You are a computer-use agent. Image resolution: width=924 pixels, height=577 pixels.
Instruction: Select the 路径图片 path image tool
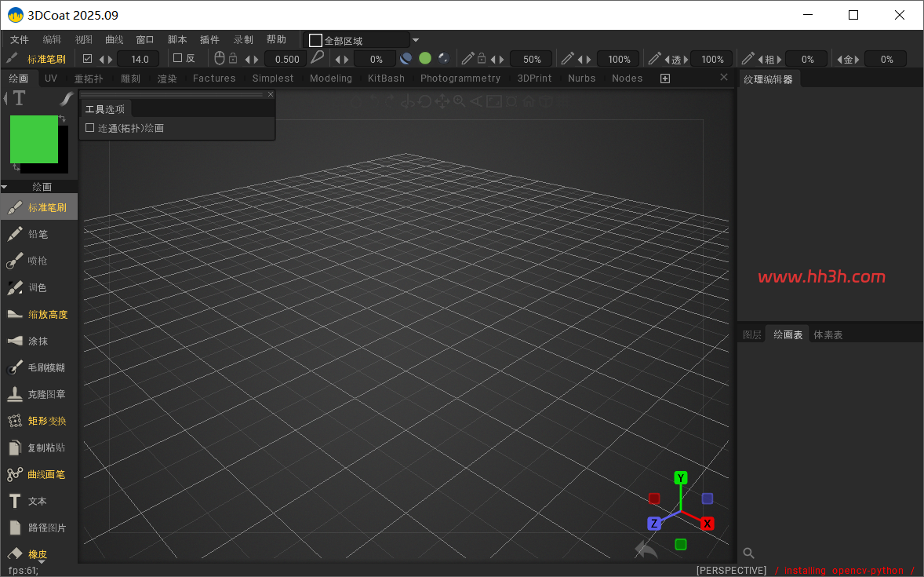pyautogui.click(x=39, y=528)
